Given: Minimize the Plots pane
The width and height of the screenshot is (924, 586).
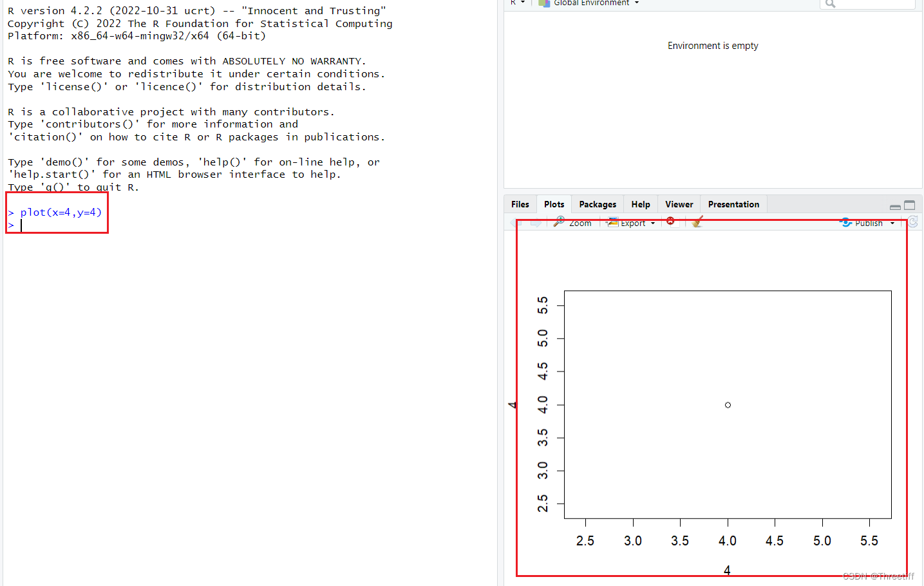Looking at the screenshot, I should coord(895,206).
